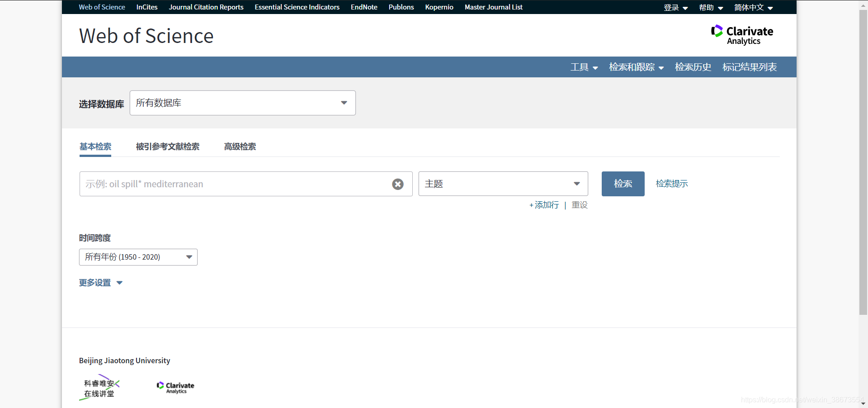
Task: Open the 简体中文 language dropdown
Action: pyautogui.click(x=754, y=8)
